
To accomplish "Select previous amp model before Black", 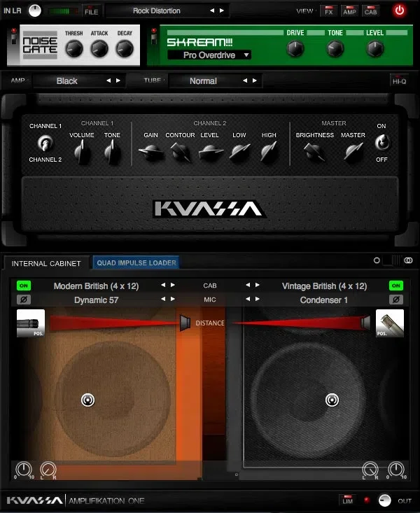I will [x=108, y=80].
